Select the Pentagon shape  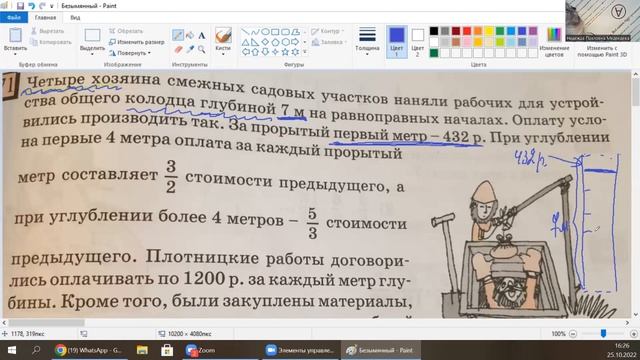(275, 42)
